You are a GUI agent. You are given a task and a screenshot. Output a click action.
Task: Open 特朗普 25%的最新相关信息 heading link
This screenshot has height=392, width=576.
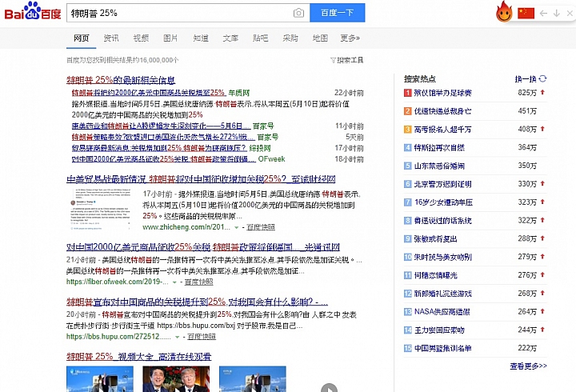121,80
